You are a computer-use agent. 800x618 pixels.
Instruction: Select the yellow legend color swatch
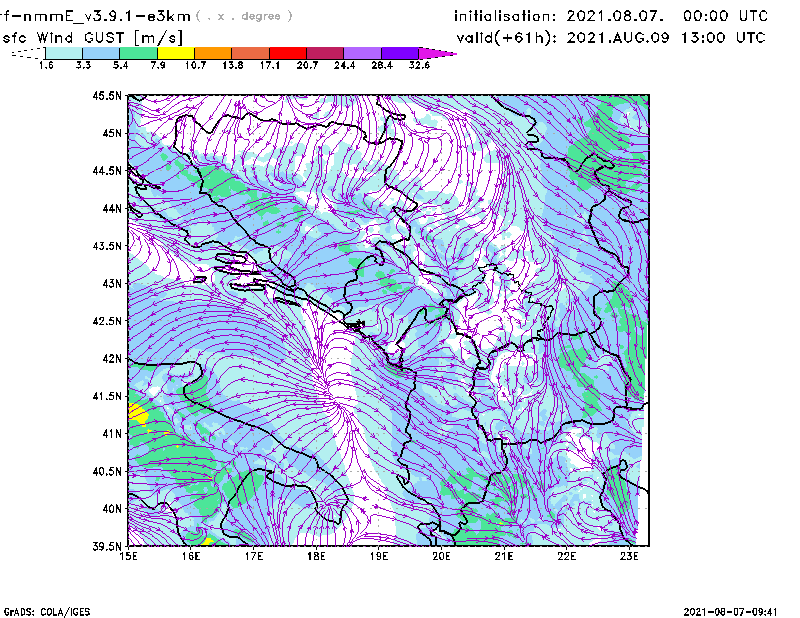pyautogui.click(x=176, y=53)
